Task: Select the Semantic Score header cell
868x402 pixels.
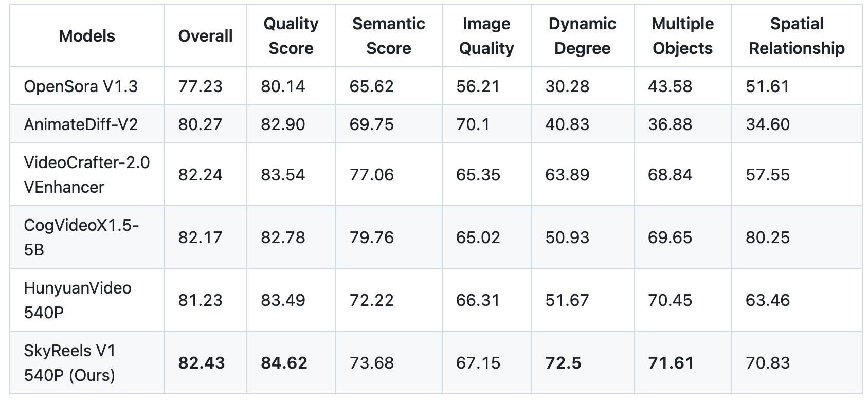Action: pyautogui.click(x=389, y=36)
